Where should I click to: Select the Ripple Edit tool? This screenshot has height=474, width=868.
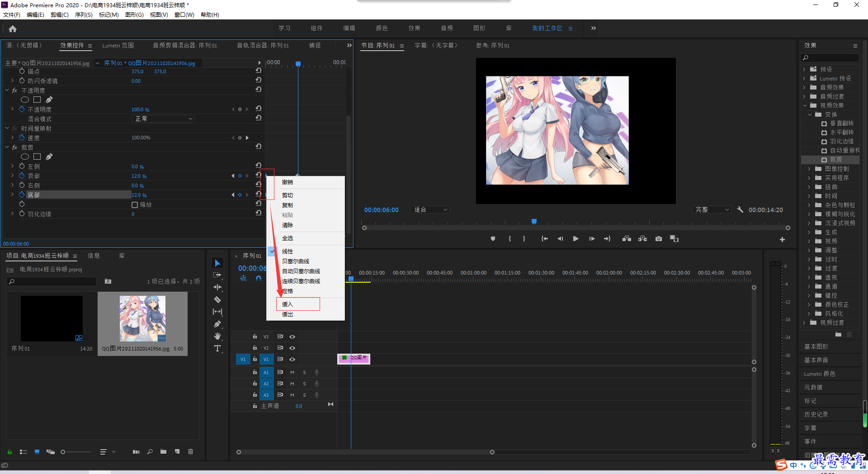pyautogui.click(x=217, y=287)
